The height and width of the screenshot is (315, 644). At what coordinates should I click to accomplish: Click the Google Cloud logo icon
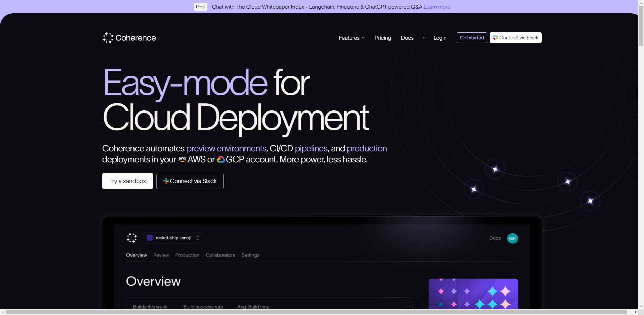point(221,159)
